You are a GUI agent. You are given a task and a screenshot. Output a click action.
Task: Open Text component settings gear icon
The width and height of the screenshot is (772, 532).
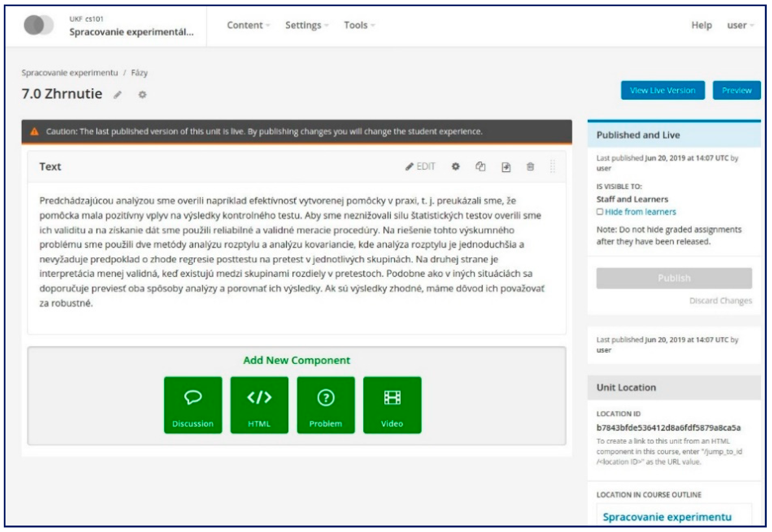click(x=455, y=166)
